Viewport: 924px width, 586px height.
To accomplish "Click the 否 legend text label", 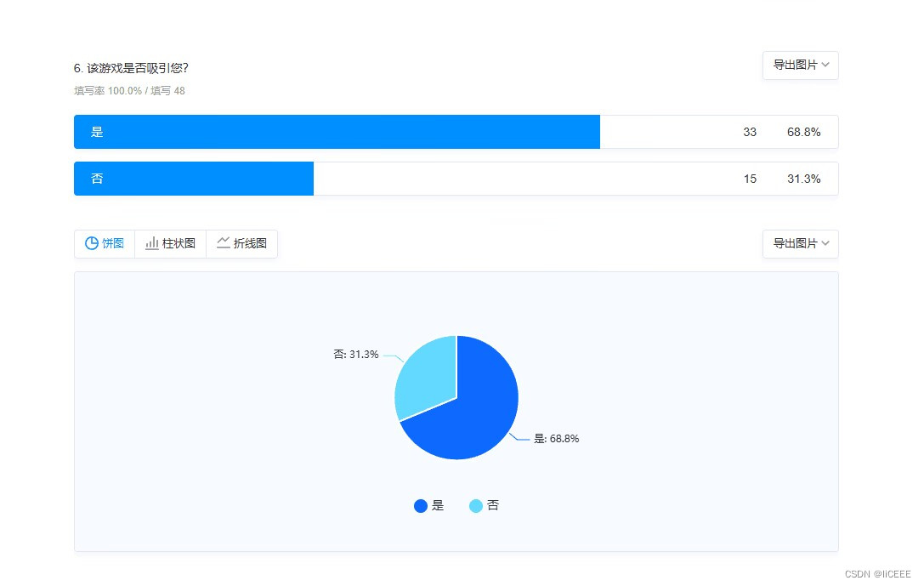I will coord(493,505).
